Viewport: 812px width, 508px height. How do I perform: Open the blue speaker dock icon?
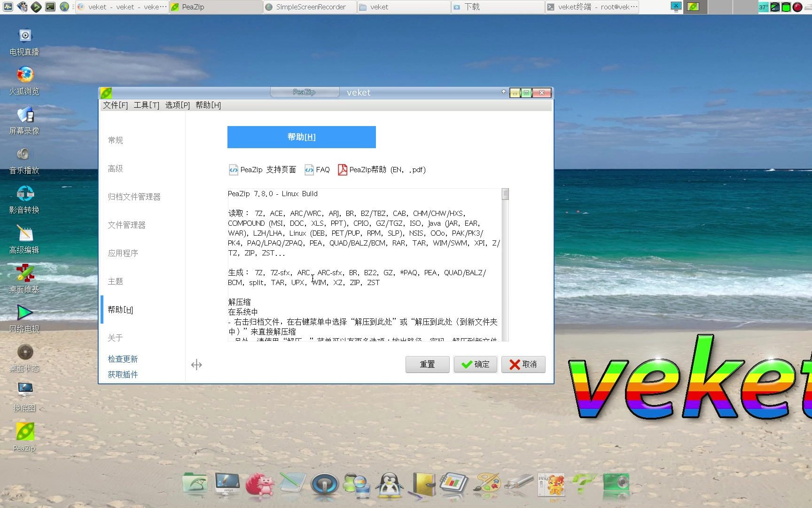point(324,484)
